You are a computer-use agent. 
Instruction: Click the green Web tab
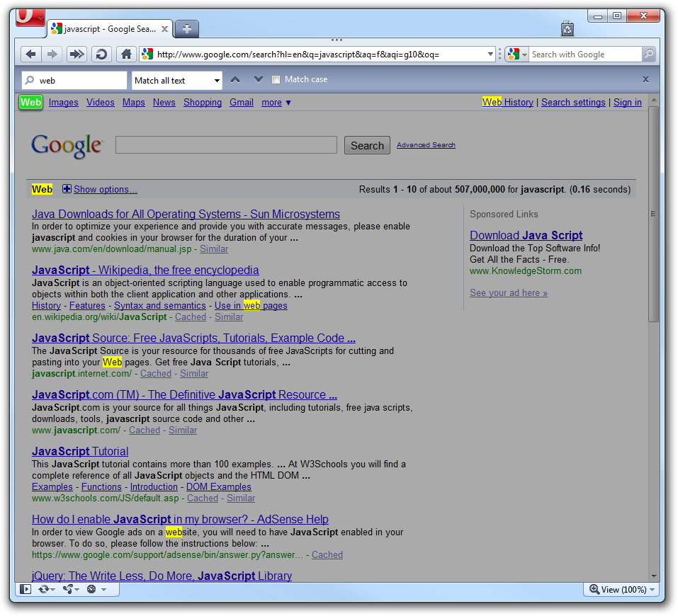30,103
